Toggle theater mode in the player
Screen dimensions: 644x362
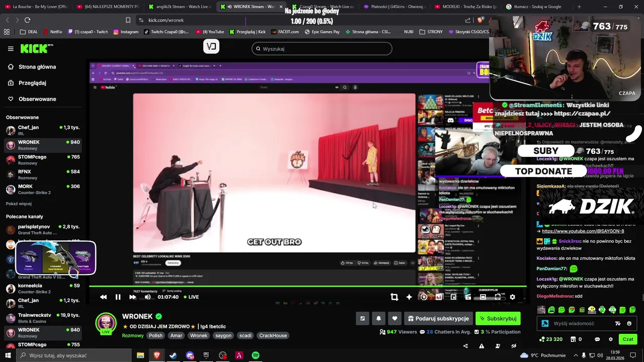click(x=483, y=297)
